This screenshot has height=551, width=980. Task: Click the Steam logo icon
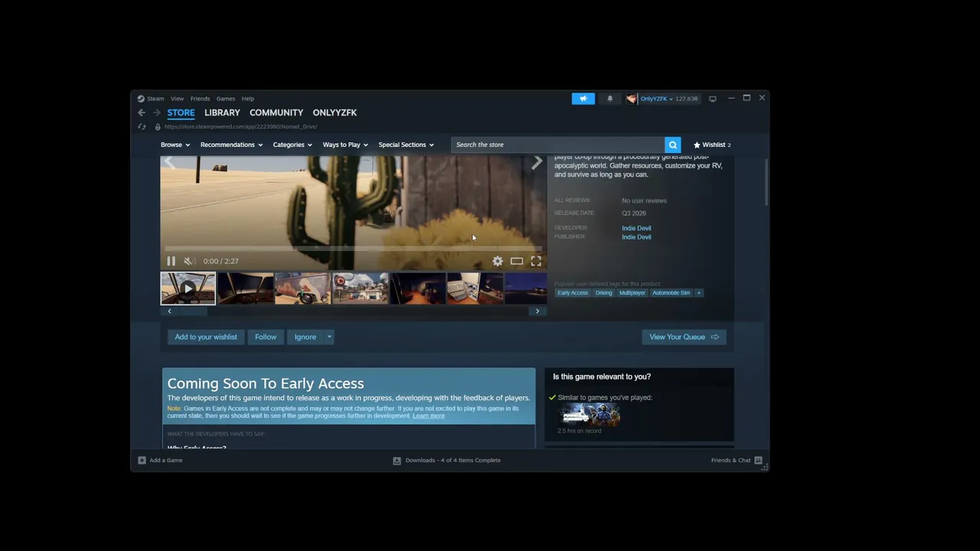141,99
